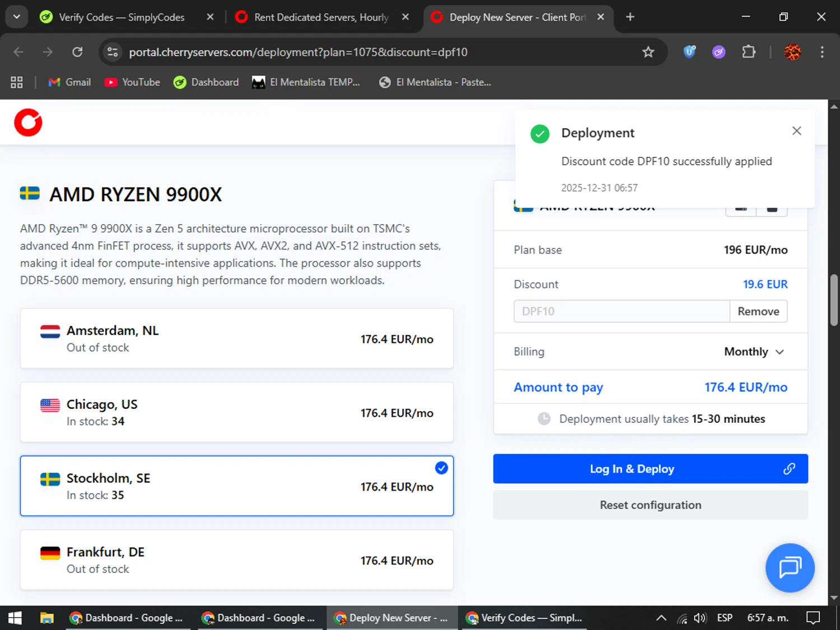Open the Extensions puzzle menu
This screenshot has height=630, width=840.
pyautogui.click(x=749, y=52)
